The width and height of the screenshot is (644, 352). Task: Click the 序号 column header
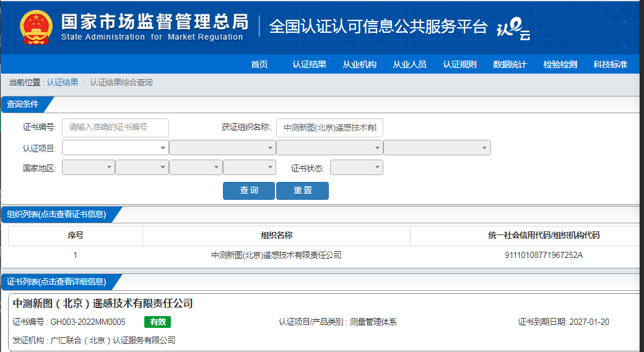pos(76,236)
